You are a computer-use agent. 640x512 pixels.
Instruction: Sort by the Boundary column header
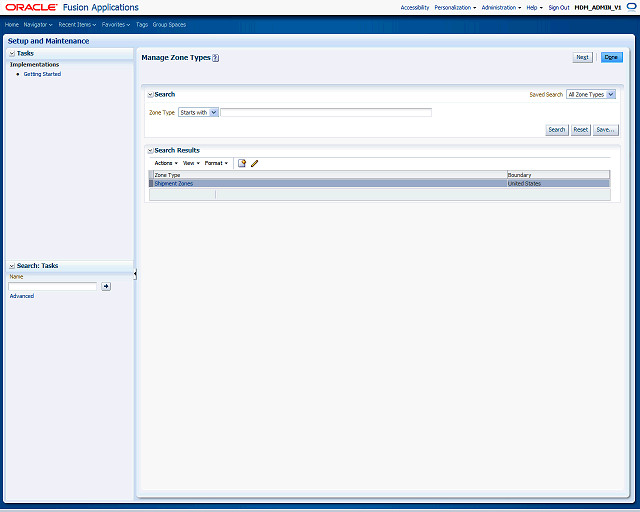[x=558, y=175]
